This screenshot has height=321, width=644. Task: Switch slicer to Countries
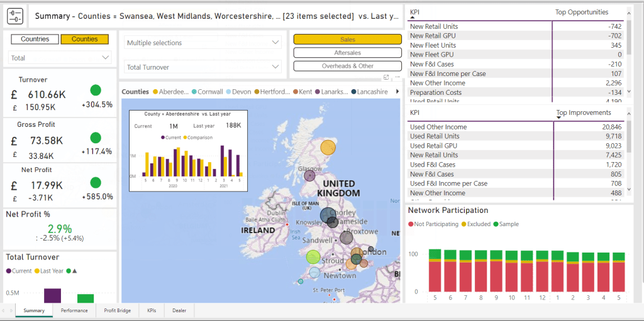point(35,40)
